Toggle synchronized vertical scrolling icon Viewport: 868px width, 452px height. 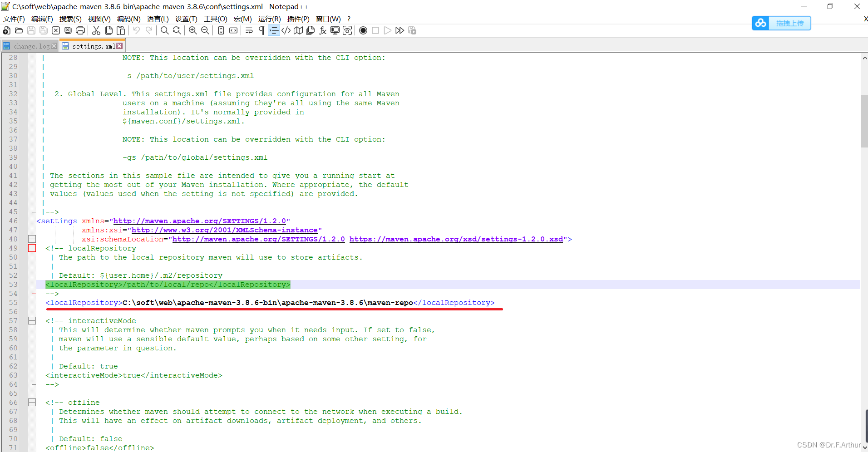click(x=221, y=30)
